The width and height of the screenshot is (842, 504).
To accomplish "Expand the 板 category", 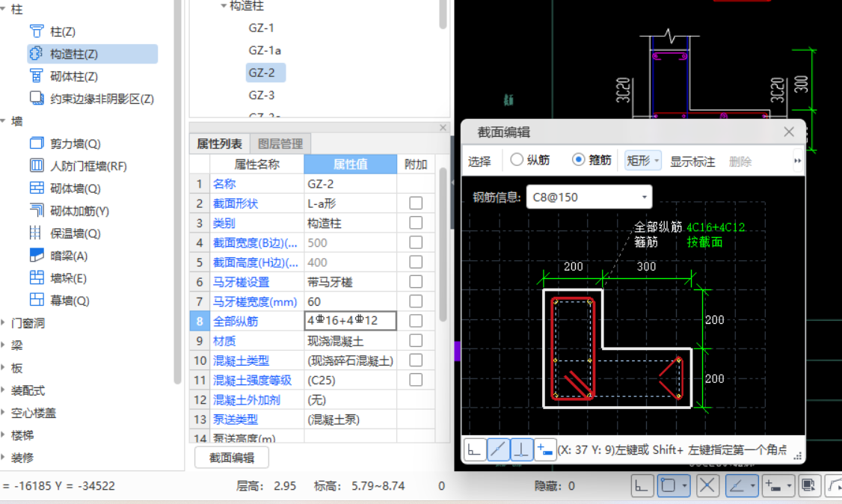I will click(x=3, y=368).
